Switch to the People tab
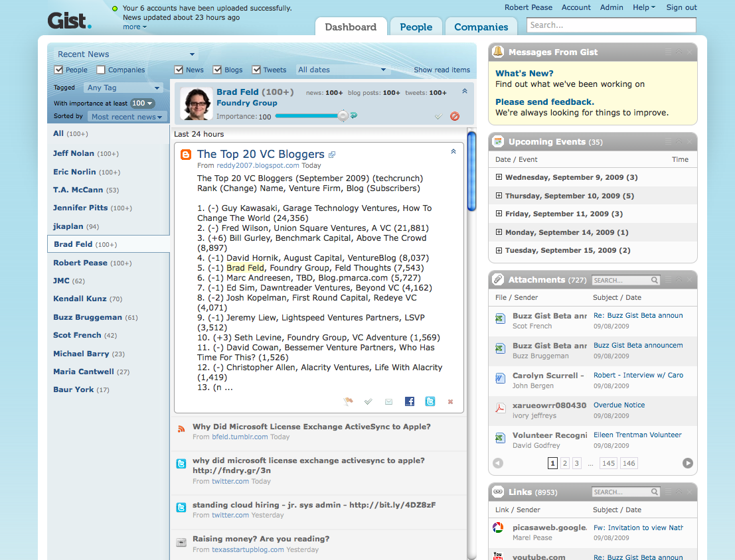 tap(416, 27)
